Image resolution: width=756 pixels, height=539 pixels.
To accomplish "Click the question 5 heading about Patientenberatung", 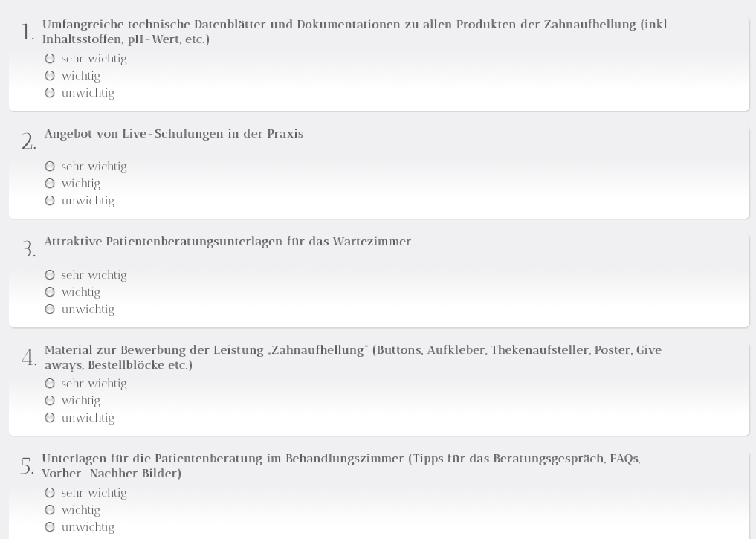I will 341,465.
